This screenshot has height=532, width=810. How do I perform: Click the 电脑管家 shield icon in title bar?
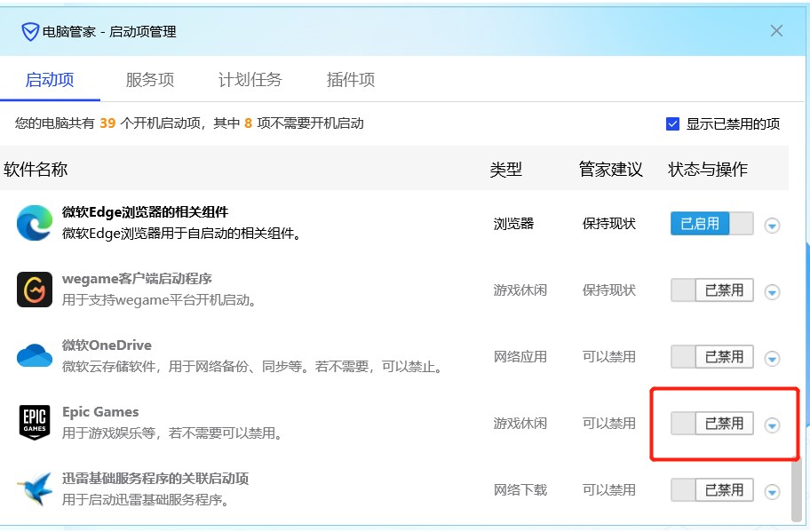point(29,30)
